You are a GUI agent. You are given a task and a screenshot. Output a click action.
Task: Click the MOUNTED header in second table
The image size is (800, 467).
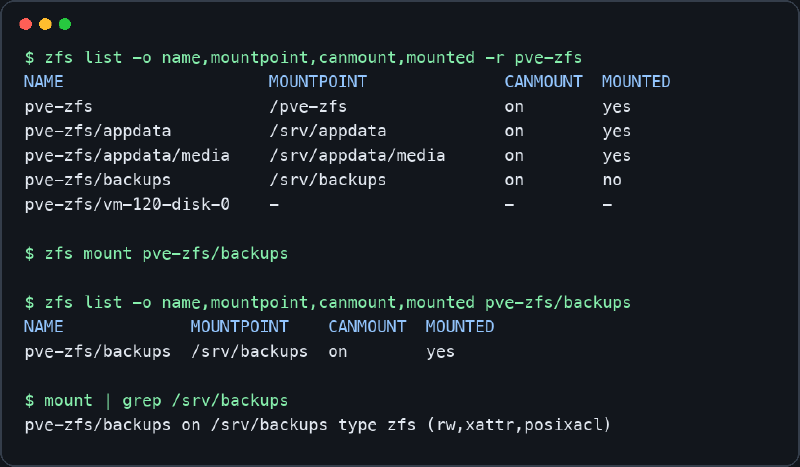[460, 327]
